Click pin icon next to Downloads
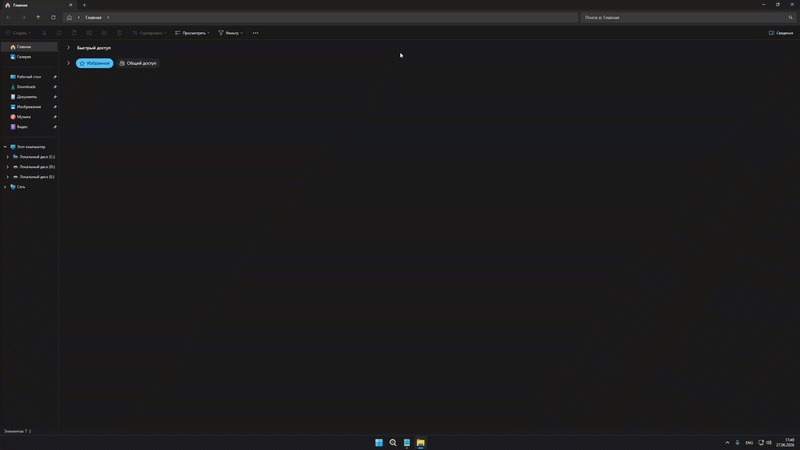The width and height of the screenshot is (800, 450). pyautogui.click(x=55, y=87)
